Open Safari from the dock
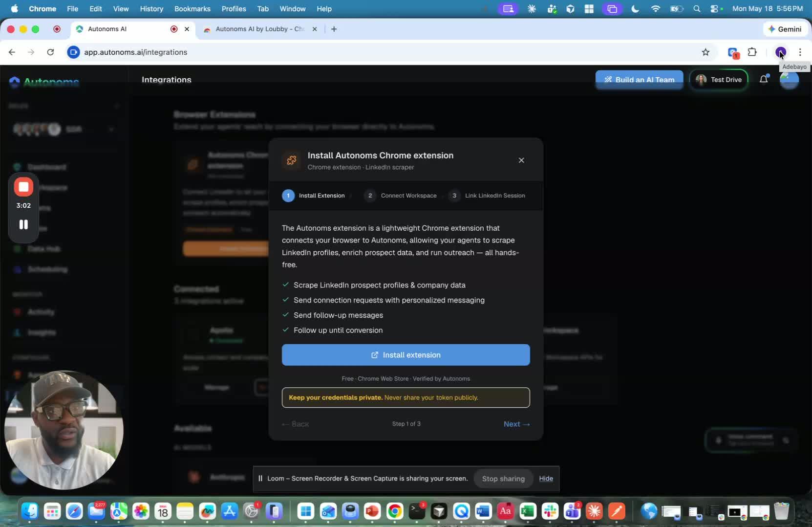Image resolution: width=812 pixels, height=527 pixels. (75, 511)
